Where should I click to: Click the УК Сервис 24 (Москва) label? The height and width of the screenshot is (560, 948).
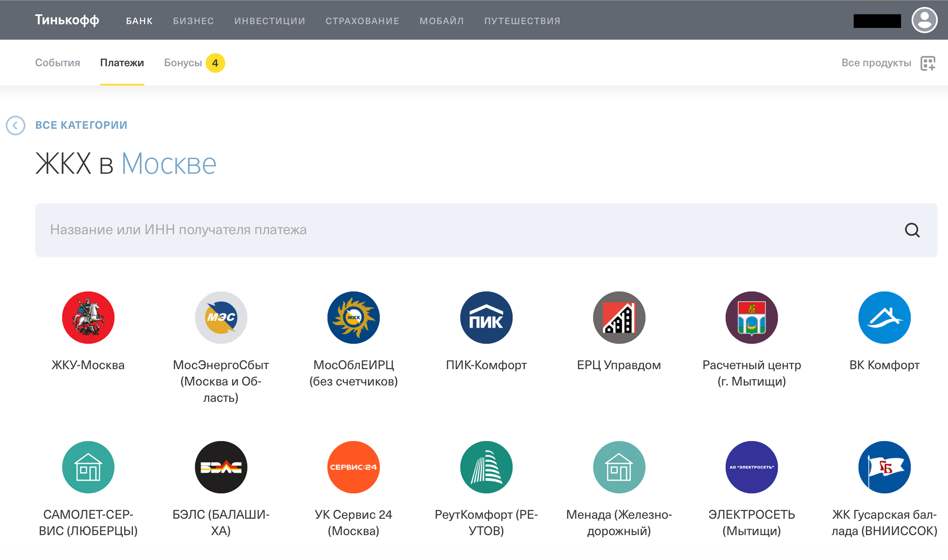[354, 523]
